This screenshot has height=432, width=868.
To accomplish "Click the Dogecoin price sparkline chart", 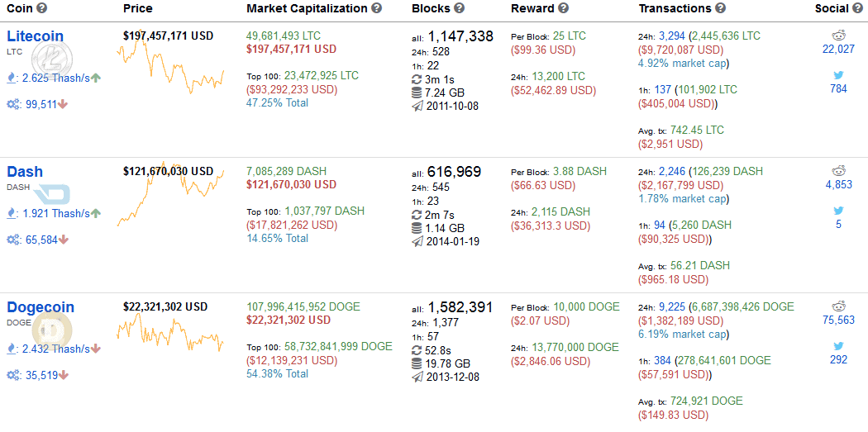I will click(x=170, y=334).
